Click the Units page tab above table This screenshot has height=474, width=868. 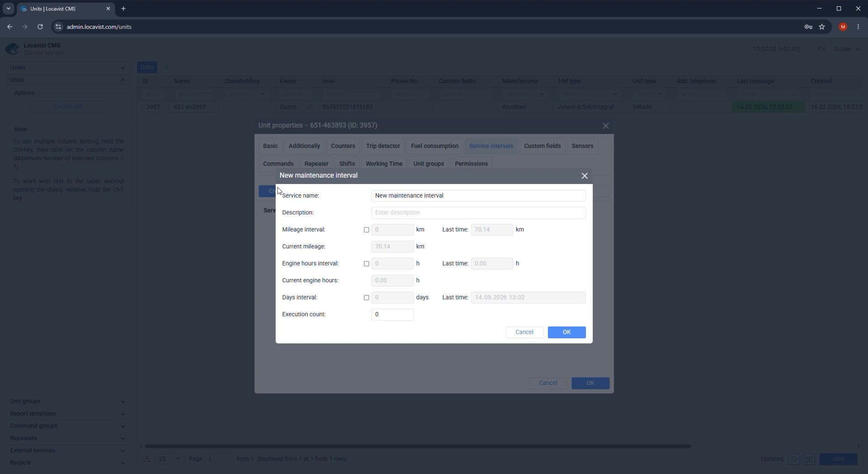(147, 67)
